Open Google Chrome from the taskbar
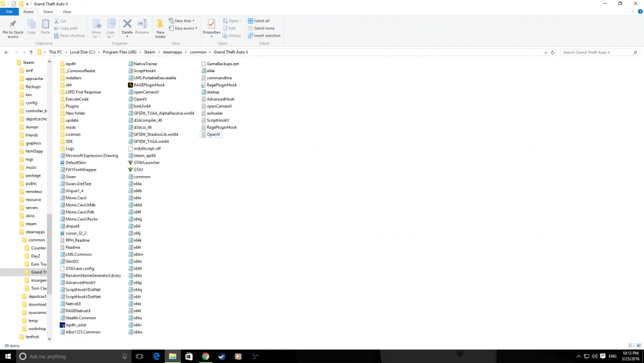Viewport: 644px width, 363px height. 205,357
